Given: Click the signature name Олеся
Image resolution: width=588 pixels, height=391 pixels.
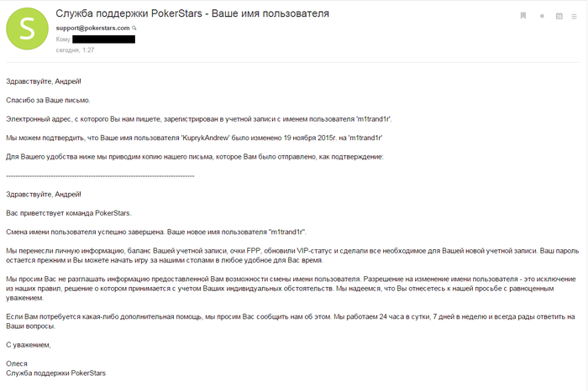Looking at the screenshot, I should coord(17,363).
